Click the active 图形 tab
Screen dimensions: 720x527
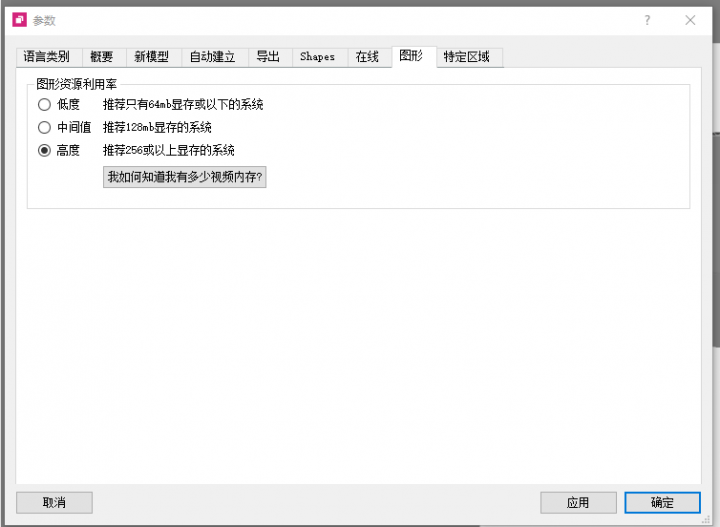(x=411, y=56)
